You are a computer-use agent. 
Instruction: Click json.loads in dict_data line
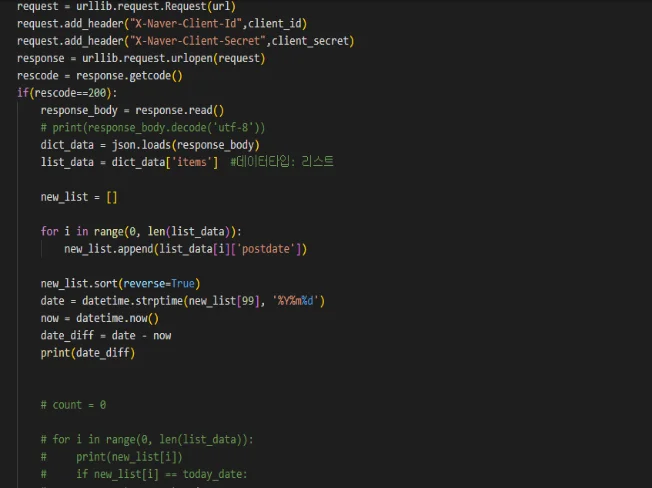pyautogui.click(x=141, y=145)
